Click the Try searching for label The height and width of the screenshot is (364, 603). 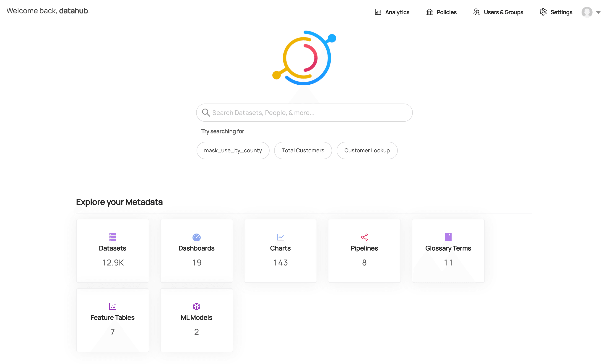[x=223, y=131]
